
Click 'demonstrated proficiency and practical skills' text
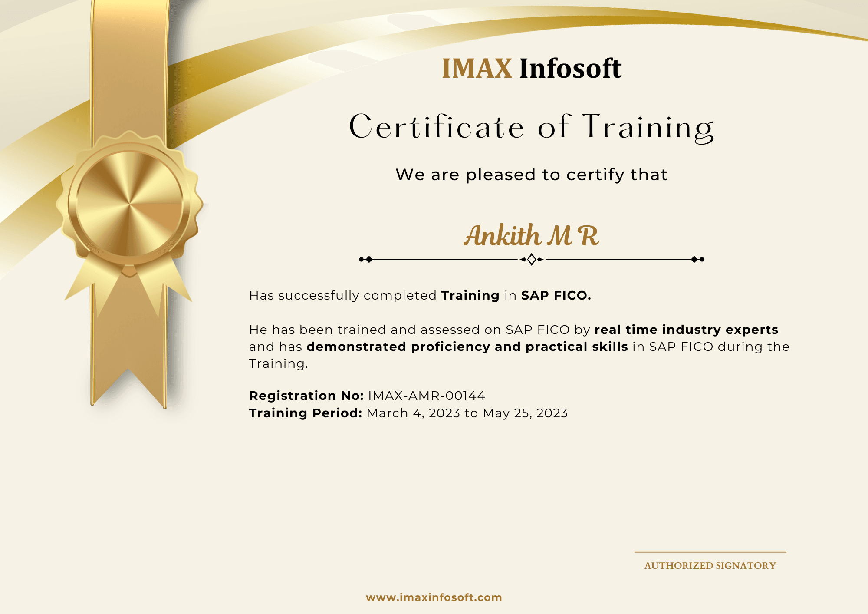click(x=467, y=347)
